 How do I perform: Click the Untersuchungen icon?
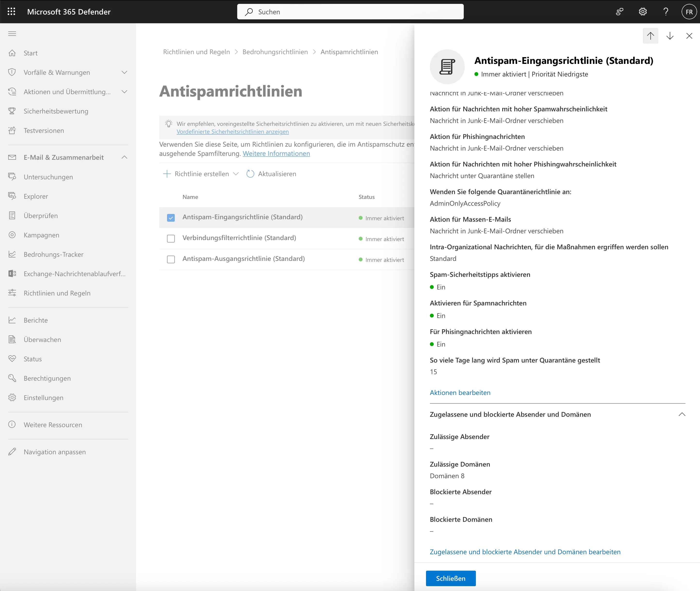(x=12, y=177)
